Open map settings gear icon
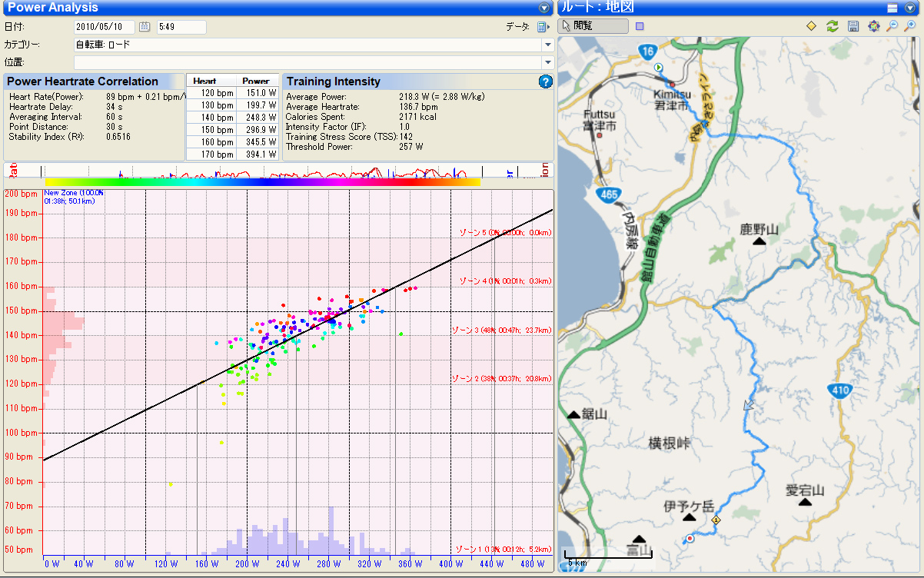 coord(873,26)
